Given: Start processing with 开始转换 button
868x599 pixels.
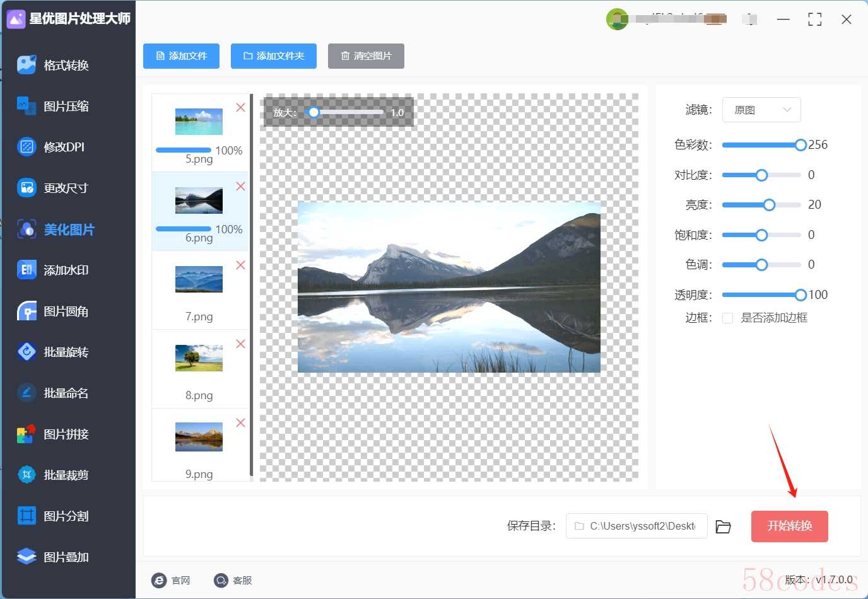Looking at the screenshot, I should pyautogui.click(x=790, y=526).
